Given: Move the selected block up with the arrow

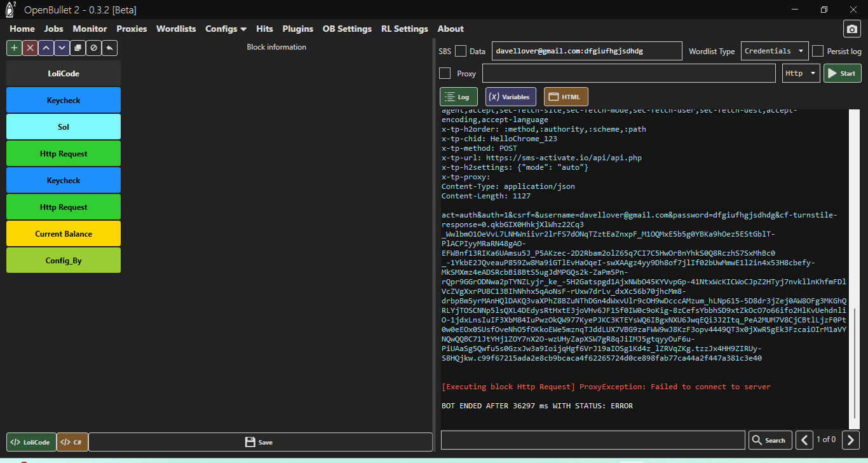Looking at the screenshot, I should pos(46,48).
